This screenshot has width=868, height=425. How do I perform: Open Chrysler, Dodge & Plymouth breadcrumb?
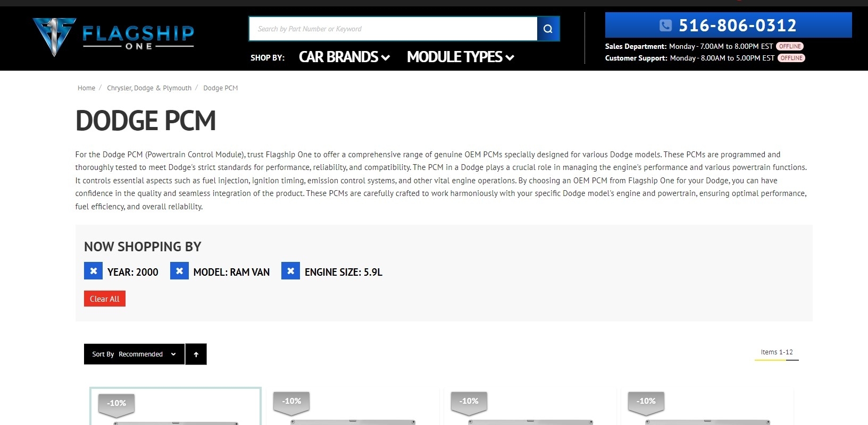pyautogui.click(x=149, y=88)
